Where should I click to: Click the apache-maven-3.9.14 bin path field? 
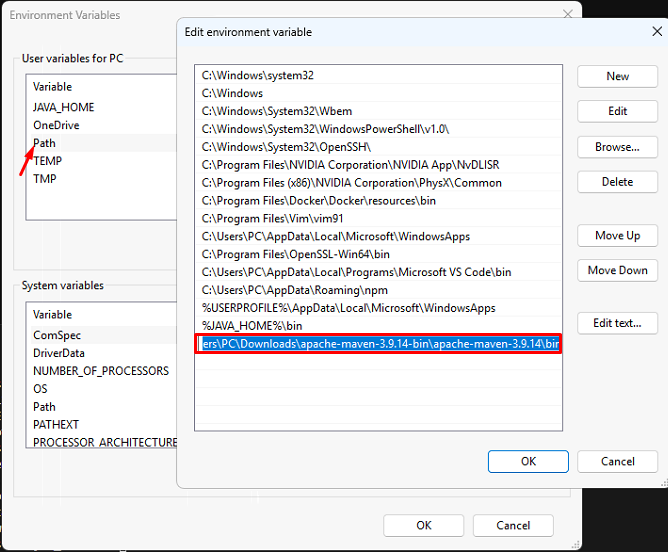point(378,344)
